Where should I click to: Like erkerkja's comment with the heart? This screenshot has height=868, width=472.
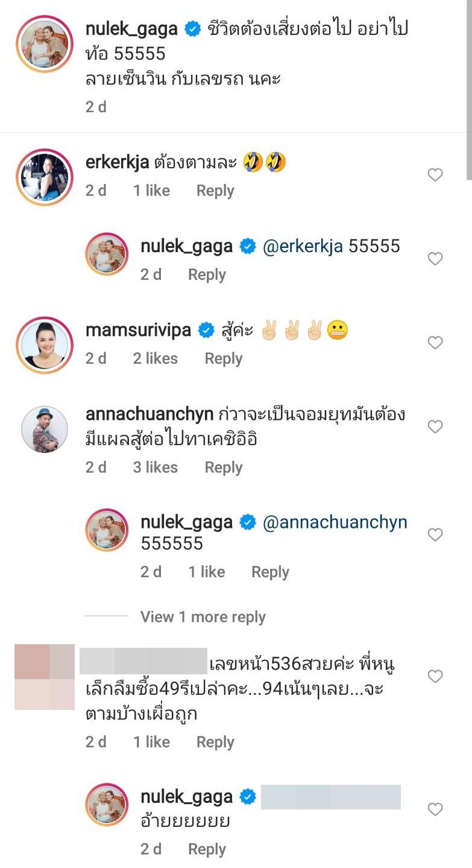[x=435, y=175]
